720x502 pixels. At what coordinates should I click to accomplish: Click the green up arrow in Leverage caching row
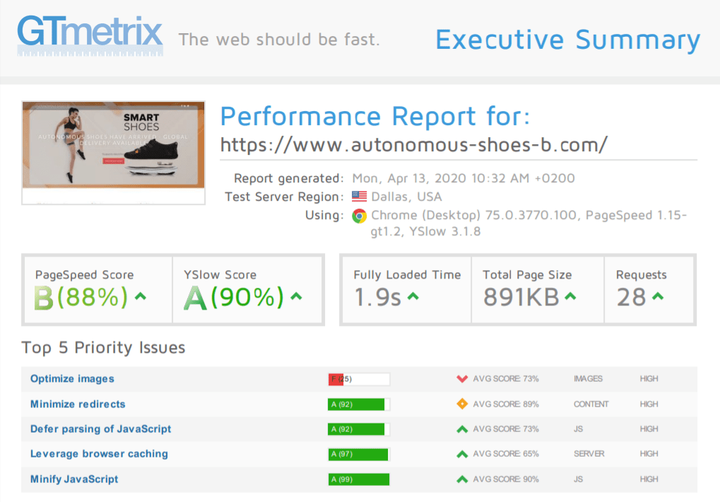tap(462, 454)
